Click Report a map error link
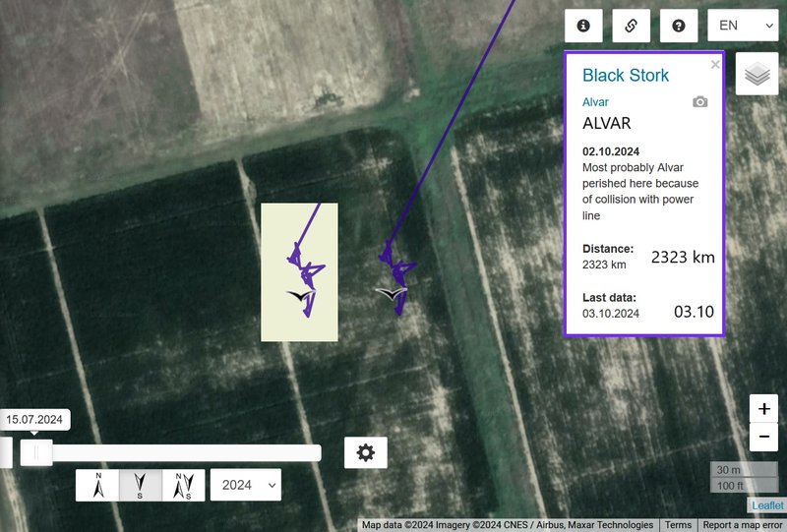787x532 pixels. 743,525
